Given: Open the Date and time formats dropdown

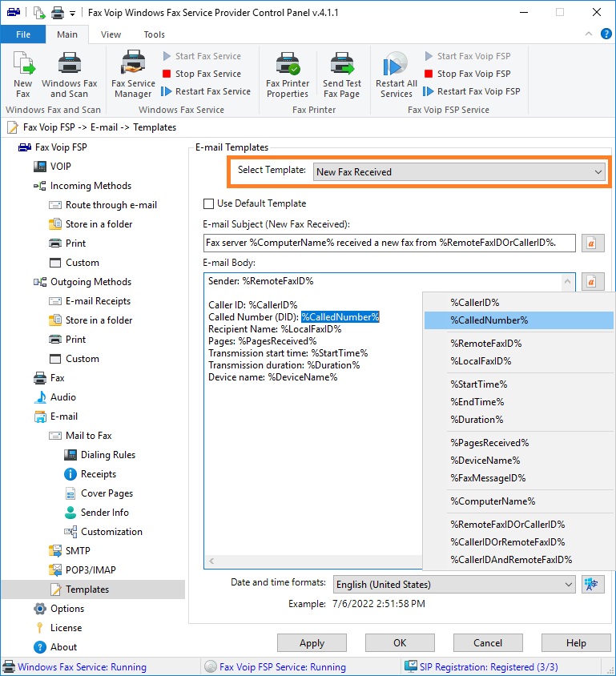Looking at the screenshot, I should (x=454, y=585).
